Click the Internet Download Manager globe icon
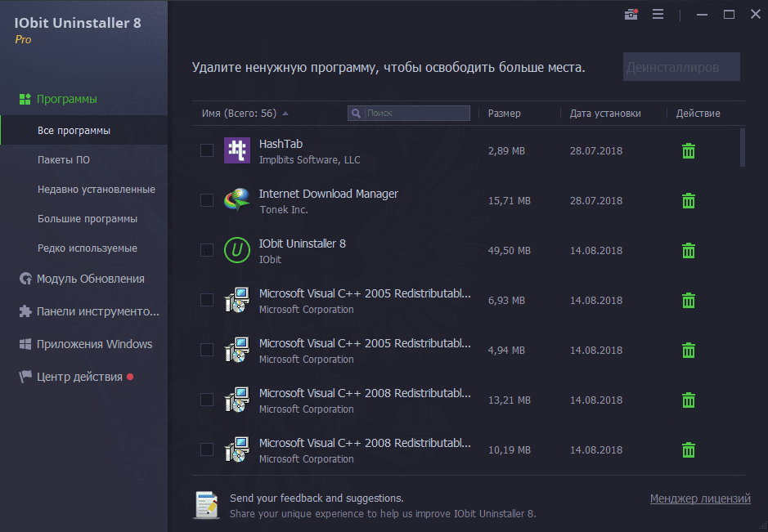Image resolution: width=768 pixels, height=532 pixels. pos(237,200)
